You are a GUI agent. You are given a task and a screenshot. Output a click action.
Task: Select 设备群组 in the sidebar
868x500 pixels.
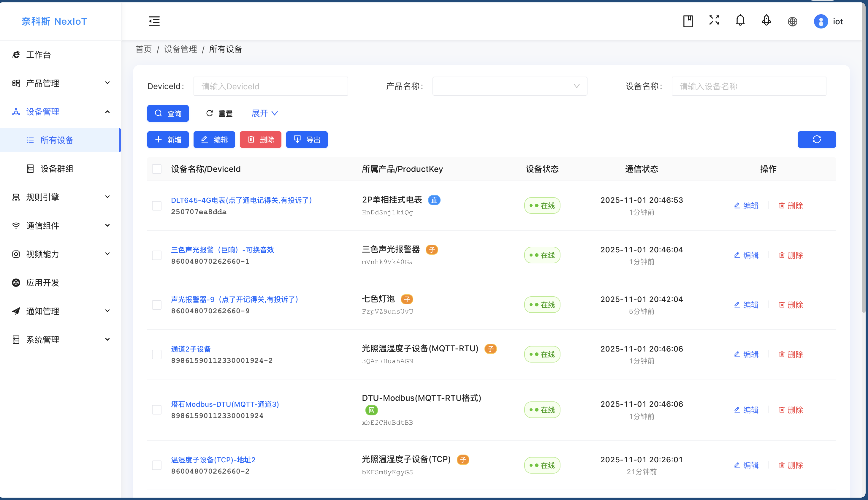57,168
